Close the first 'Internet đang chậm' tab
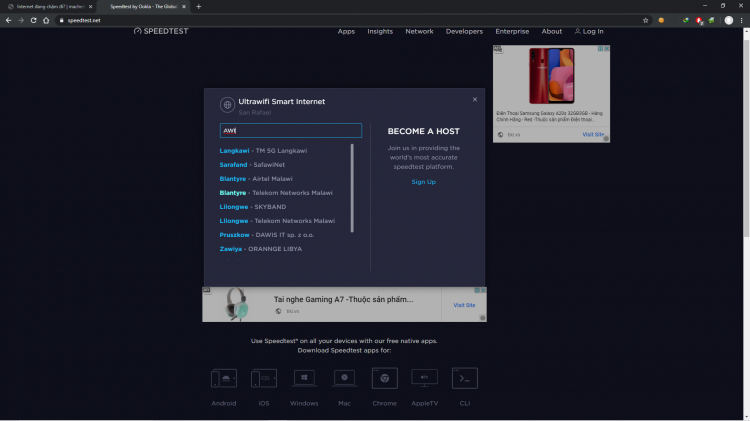Viewport: 750px width, 421px height. pyautogui.click(x=90, y=7)
